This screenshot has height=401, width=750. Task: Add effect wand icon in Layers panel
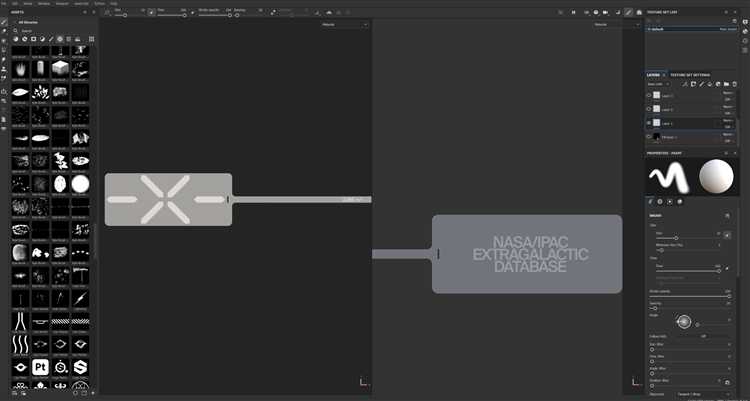pos(685,84)
